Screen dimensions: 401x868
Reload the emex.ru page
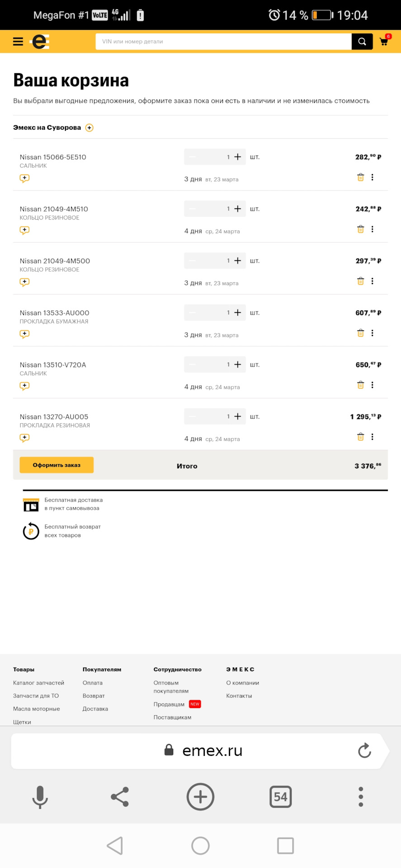pyautogui.click(x=364, y=751)
